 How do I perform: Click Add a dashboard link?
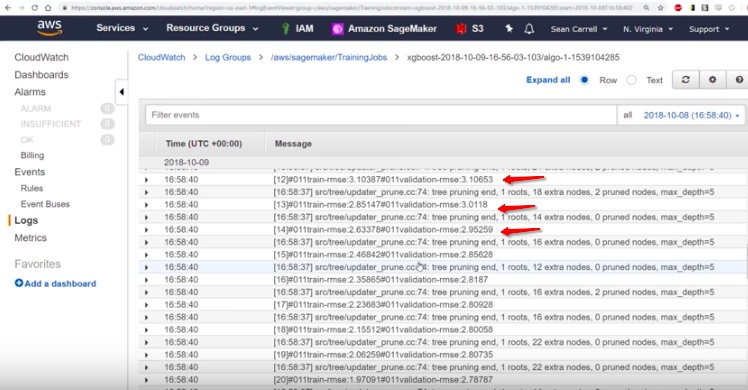coord(60,284)
